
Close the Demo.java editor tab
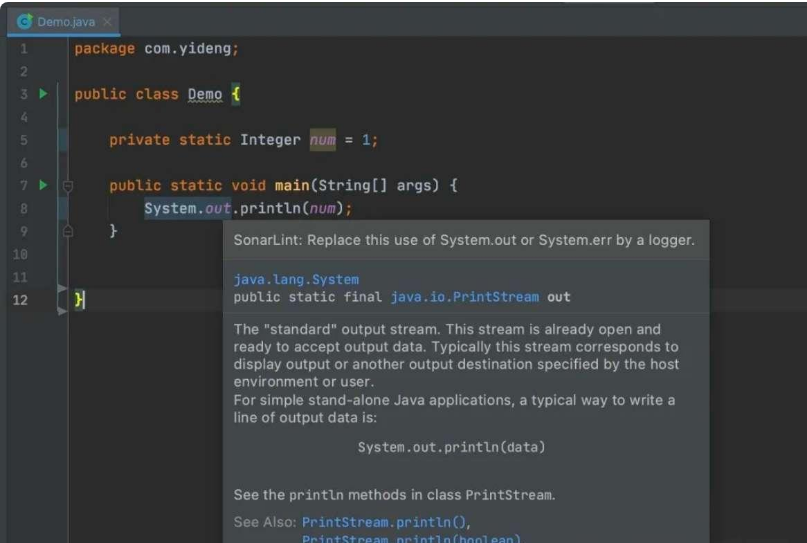pos(107,21)
